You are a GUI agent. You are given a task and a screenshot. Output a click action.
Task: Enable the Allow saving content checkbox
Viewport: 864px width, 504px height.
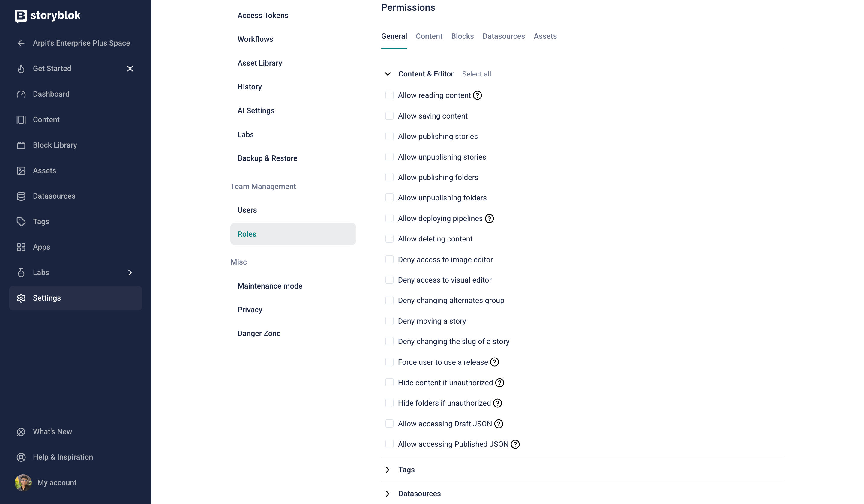389,116
